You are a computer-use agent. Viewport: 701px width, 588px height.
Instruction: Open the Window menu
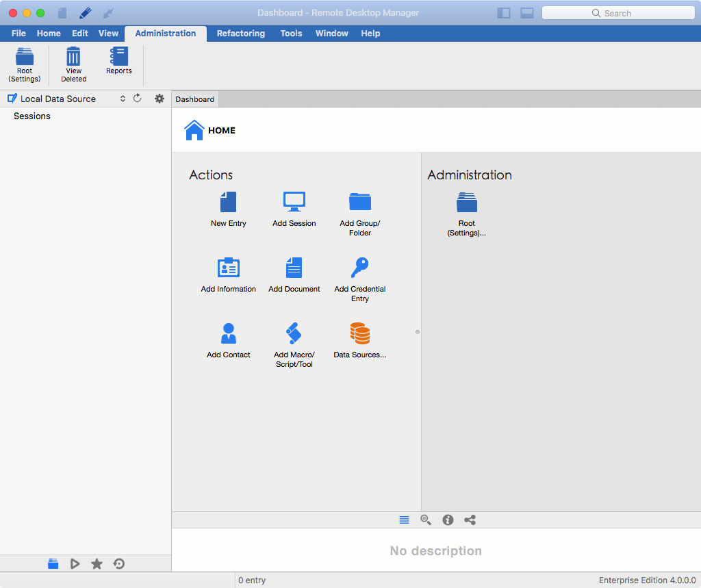pyautogui.click(x=332, y=33)
